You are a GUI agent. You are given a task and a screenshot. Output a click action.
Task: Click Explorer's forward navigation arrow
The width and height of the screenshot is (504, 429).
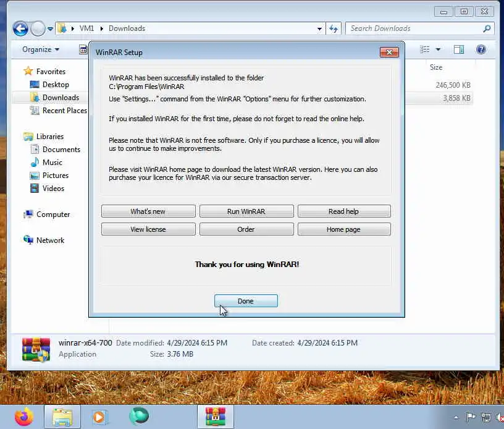38,28
